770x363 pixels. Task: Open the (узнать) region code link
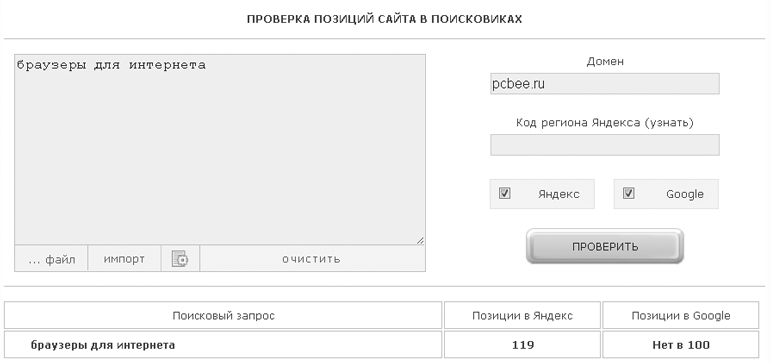[x=669, y=122]
